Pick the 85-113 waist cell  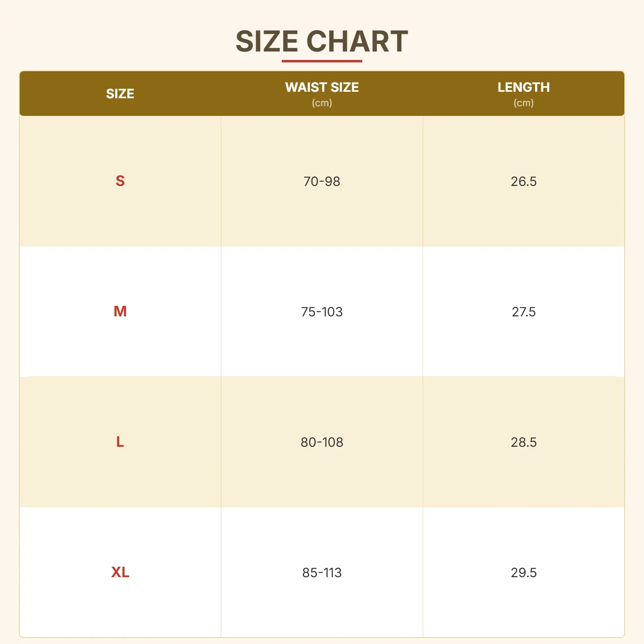pos(322,573)
